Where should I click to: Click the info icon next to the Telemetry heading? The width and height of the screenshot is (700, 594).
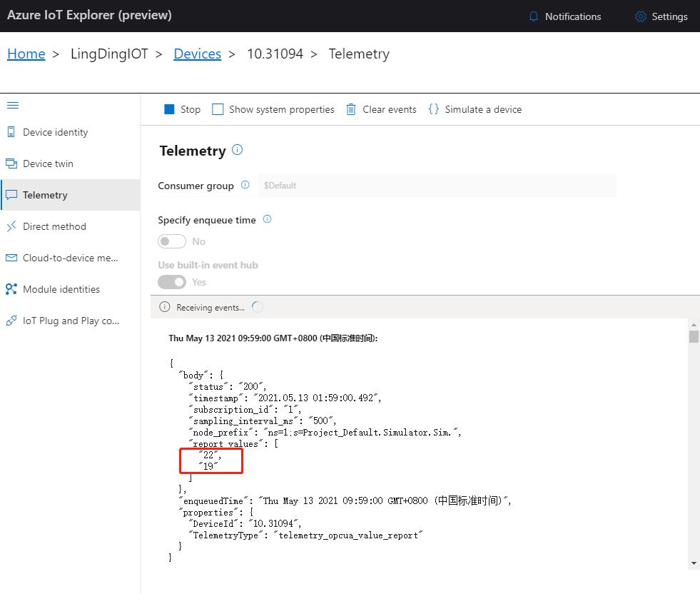(x=238, y=150)
